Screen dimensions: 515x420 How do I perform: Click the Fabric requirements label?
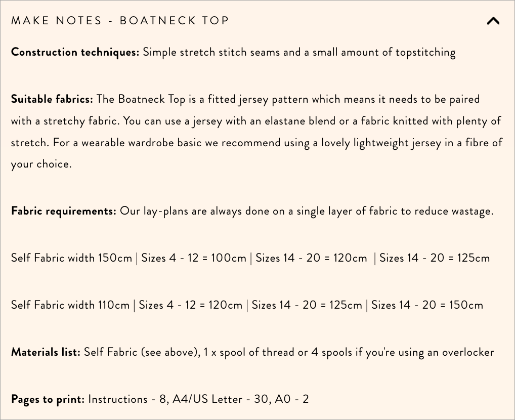point(64,211)
